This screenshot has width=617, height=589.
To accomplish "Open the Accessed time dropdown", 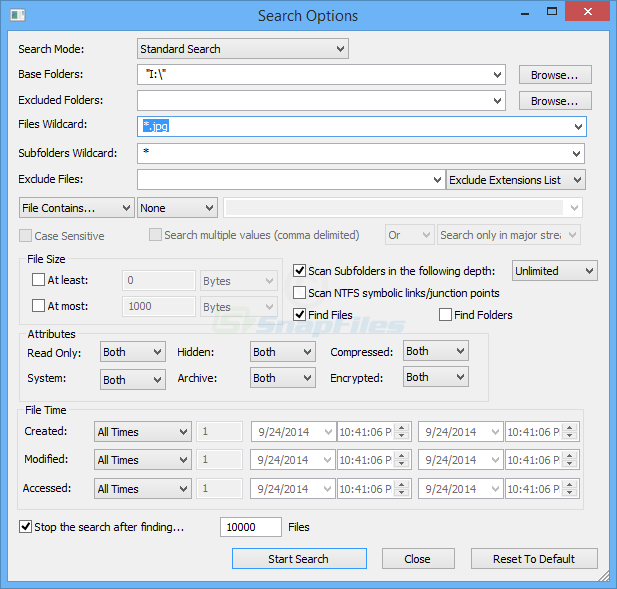I will 142,489.
